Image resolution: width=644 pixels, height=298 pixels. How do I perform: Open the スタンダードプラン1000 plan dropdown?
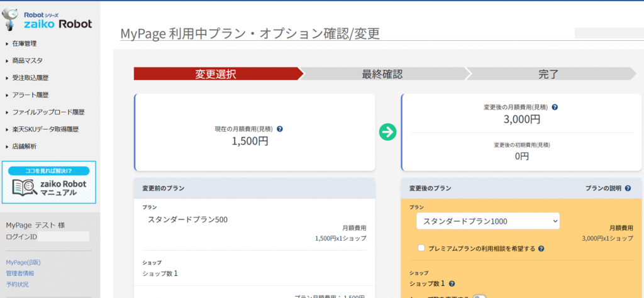tap(488, 221)
